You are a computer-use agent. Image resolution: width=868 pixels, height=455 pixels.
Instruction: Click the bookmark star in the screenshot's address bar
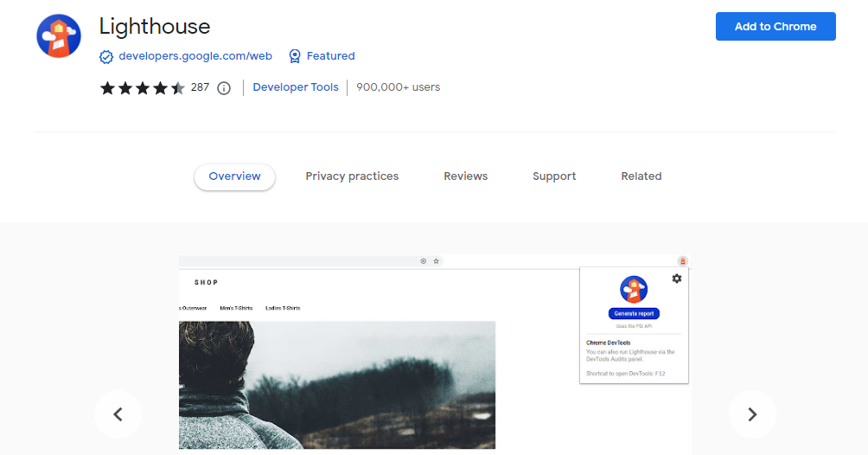click(437, 260)
